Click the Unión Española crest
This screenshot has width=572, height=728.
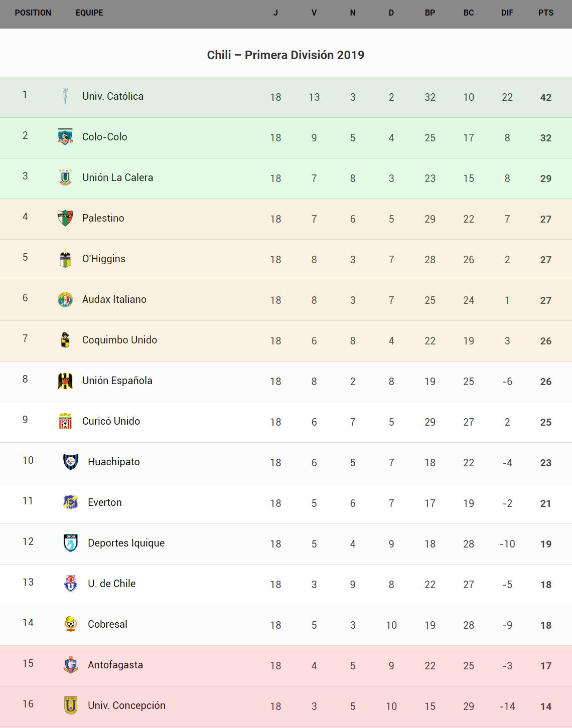(65, 381)
